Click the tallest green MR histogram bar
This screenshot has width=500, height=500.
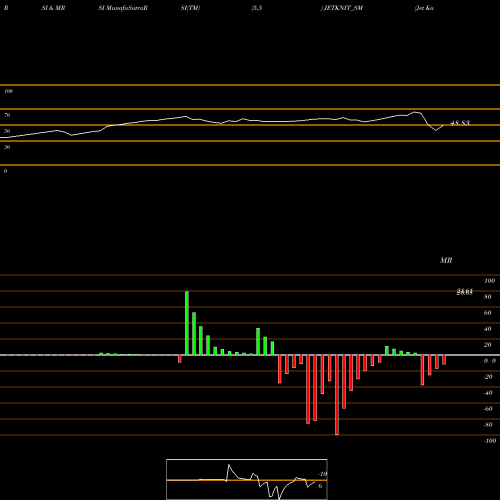pos(187,323)
